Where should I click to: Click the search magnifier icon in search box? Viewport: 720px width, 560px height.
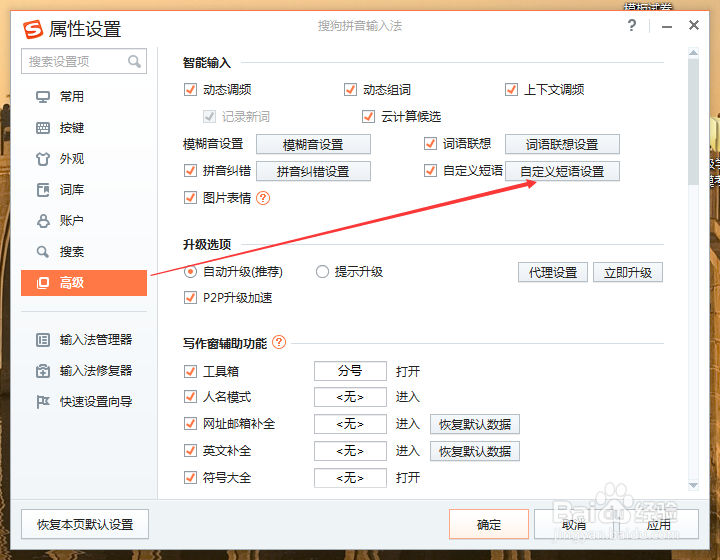tap(134, 61)
